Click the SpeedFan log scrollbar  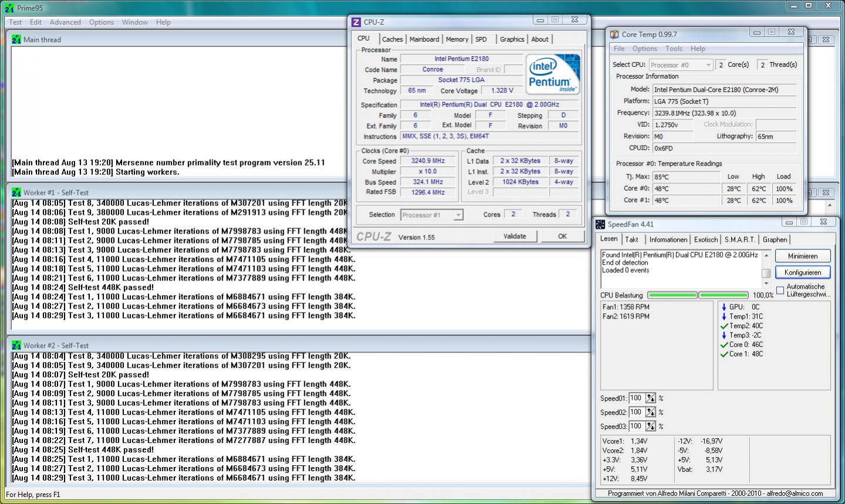[x=766, y=269]
